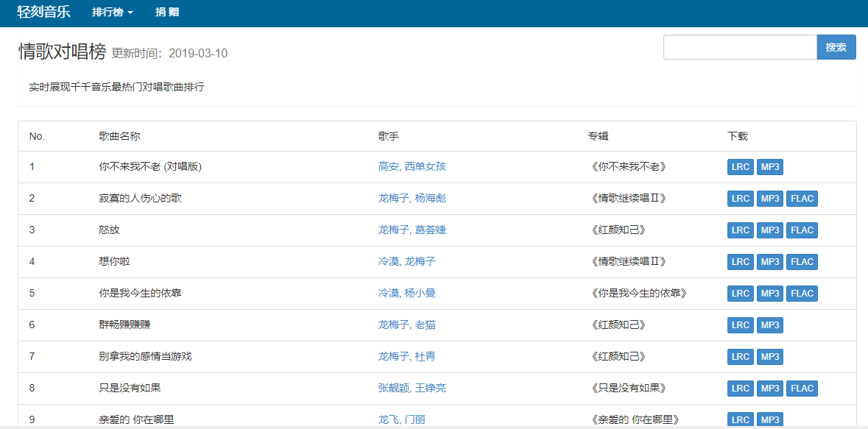Go to 轻刻音乐 home page
Screen dimensions: 868x429
(x=44, y=13)
